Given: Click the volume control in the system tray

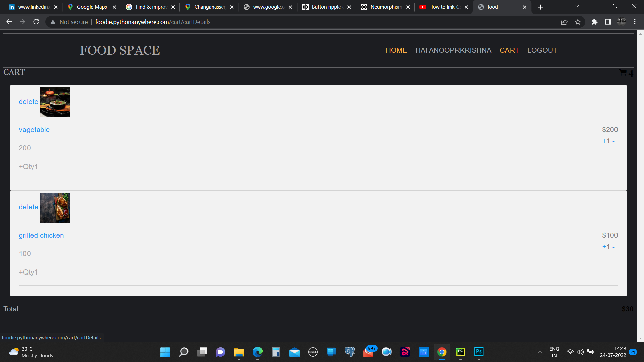Looking at the screenshot, I should [x=581, y=352].
